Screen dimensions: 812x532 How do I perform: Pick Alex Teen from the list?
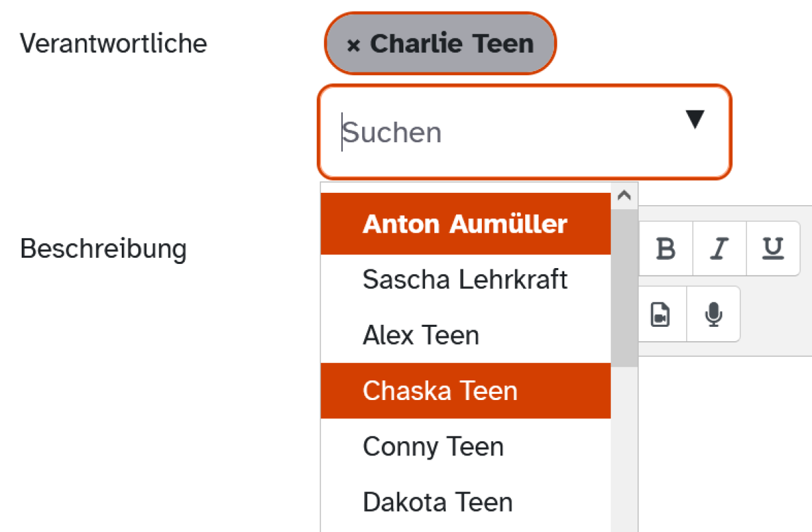(x=466, y=335)
